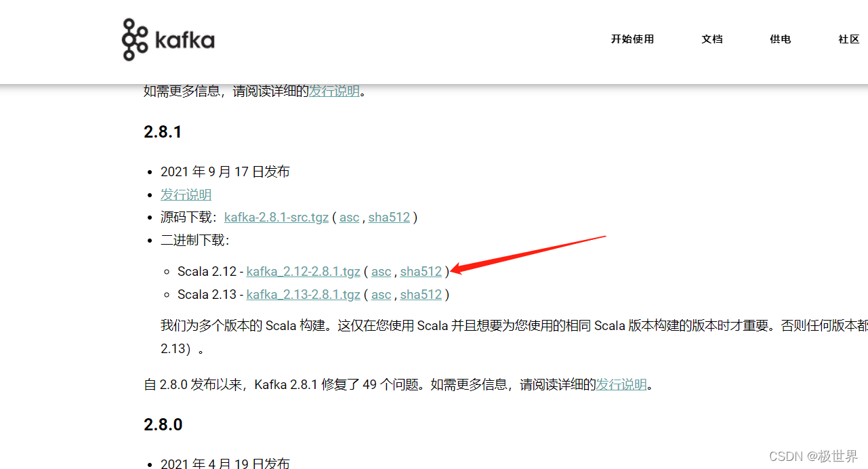Open asc signature for kafka-2.8.1-src.tgz
The height and width of the screenshot is (469, 868).
click(350, 218)
